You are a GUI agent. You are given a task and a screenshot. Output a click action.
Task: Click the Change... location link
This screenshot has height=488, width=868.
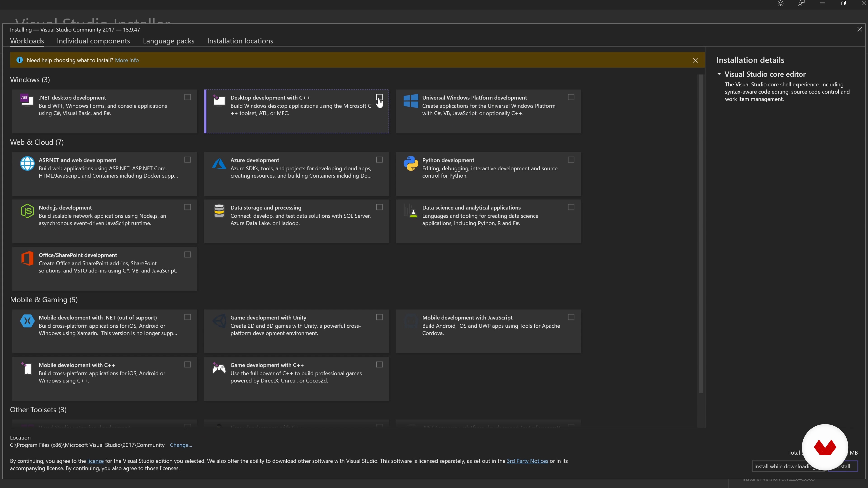pyautogui.click(x=181, y=445)
